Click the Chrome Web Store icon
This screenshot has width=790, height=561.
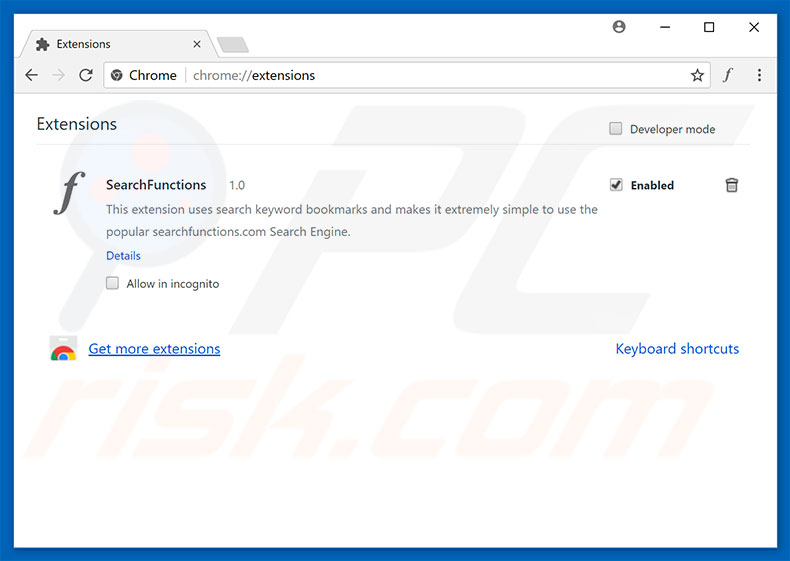coord(63,349)
